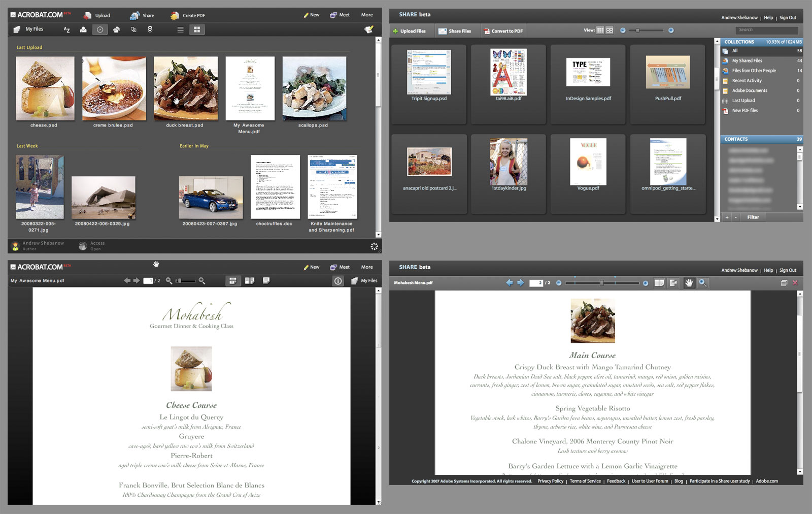Switch My Files to thumbnail grid view
The image size is (812, 514).
coord(197,30)
